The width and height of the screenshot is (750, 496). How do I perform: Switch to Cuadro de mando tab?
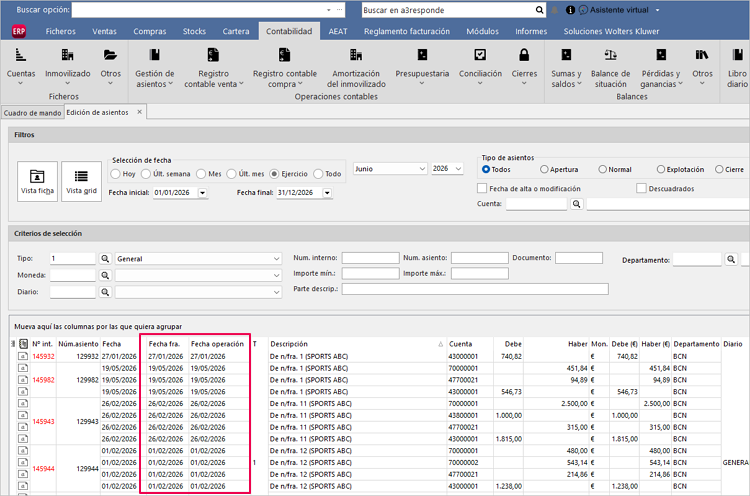pyautogui.click(x=33, y=113)
